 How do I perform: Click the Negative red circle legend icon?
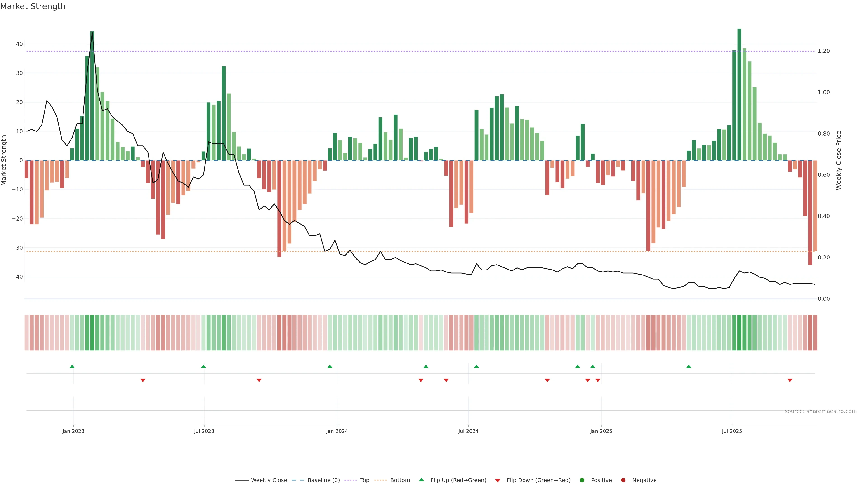pyautogui.click(x=623, y=480)
